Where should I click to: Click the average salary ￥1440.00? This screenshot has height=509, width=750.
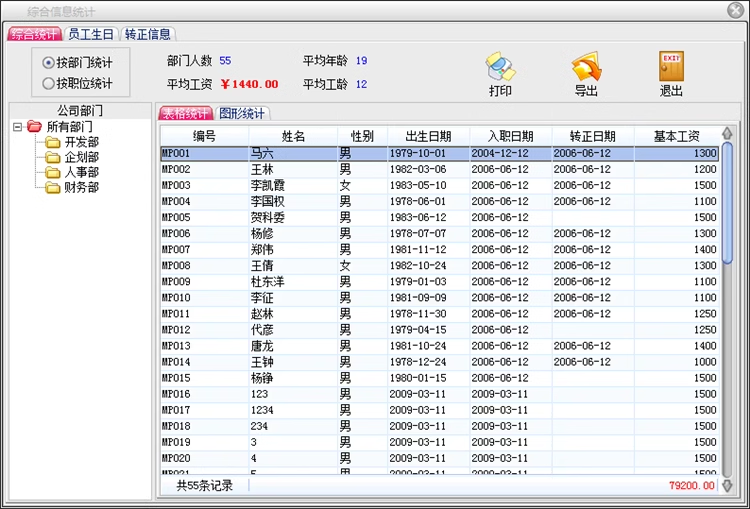tap(249, 84)
